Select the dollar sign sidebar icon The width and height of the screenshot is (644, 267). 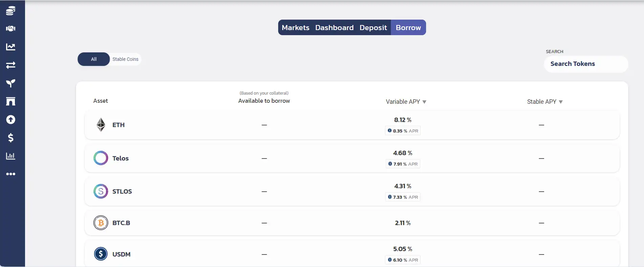pyautogui.click(x=10, y=138)
